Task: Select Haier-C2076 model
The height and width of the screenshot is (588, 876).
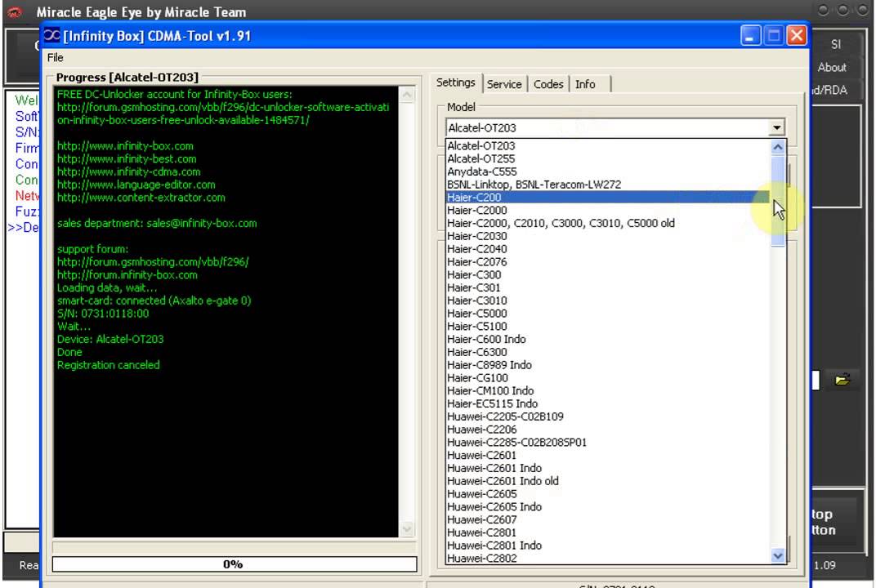Action: point(607,262)
